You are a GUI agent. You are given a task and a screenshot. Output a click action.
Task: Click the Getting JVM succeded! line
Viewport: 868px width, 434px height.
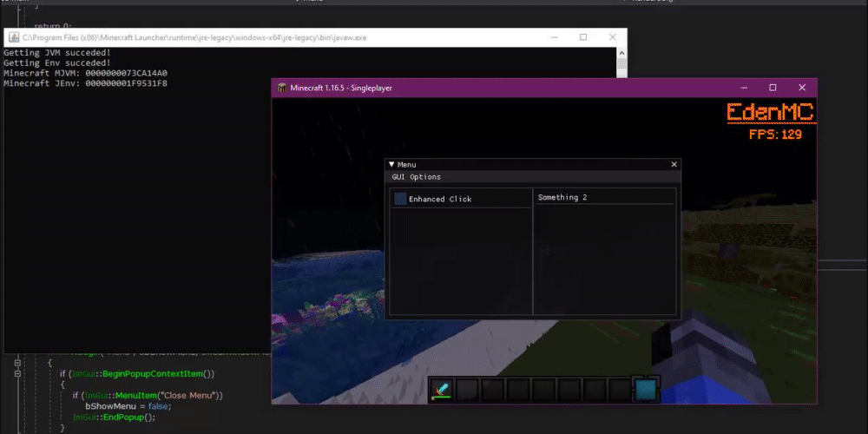[x=57, y=53]
